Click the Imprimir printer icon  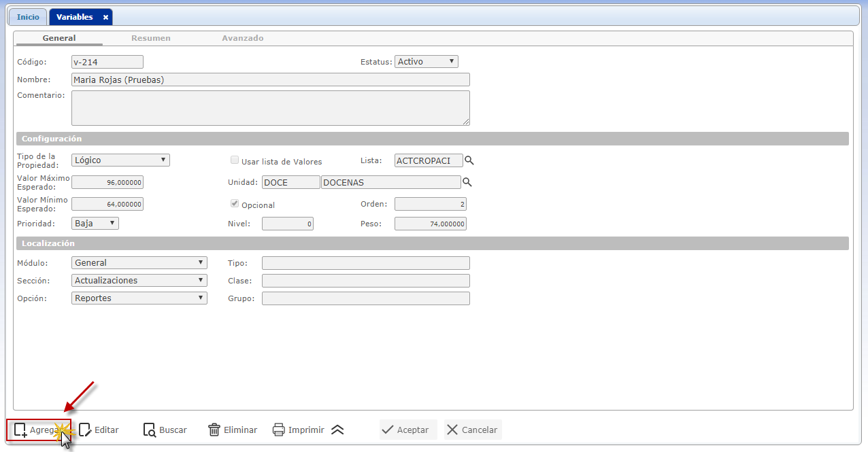click(x=279, y=430)
